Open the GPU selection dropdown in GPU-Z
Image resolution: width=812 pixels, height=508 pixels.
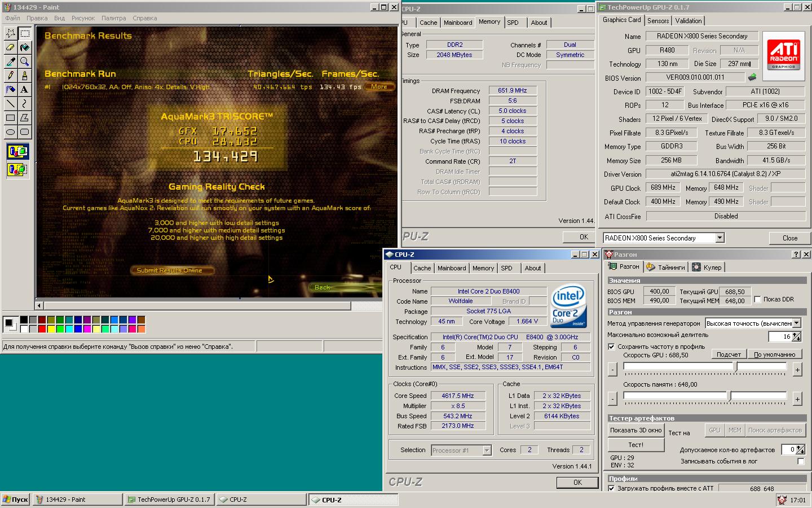tap(720, 238)
